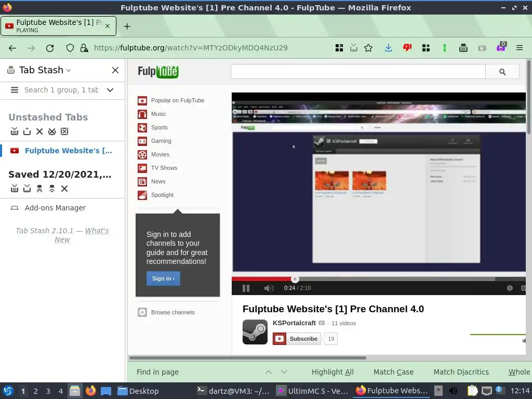
Task: Open the stashed Add-ons Manager tab
Action: tap(55, 208)
